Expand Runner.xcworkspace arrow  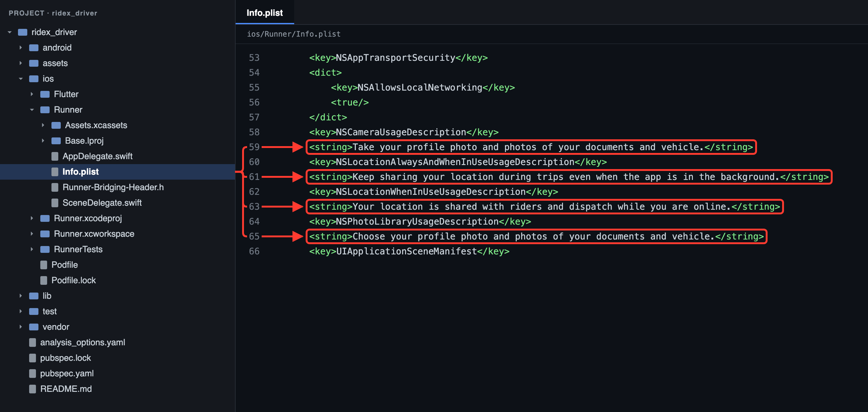coord(32,234)
